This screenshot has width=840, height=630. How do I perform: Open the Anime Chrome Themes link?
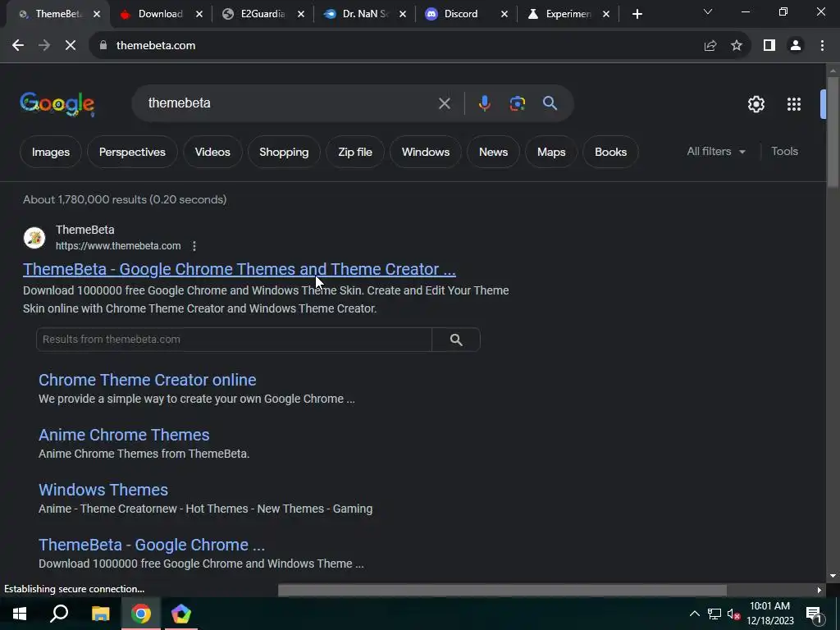[x=124, y=435]
